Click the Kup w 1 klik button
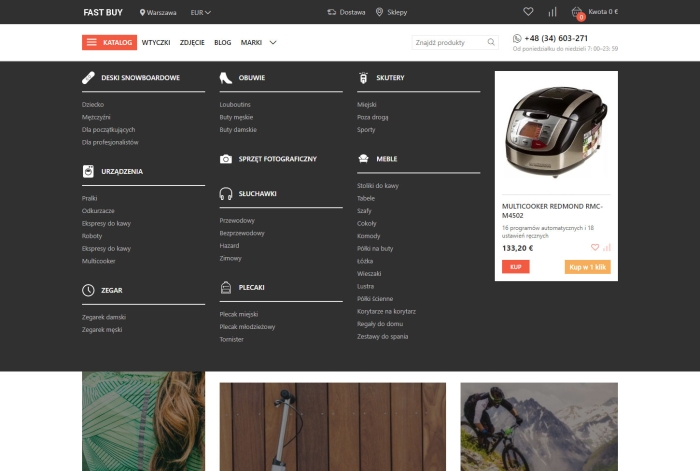This screenshot has width=700, height=471. coord(588,267)
